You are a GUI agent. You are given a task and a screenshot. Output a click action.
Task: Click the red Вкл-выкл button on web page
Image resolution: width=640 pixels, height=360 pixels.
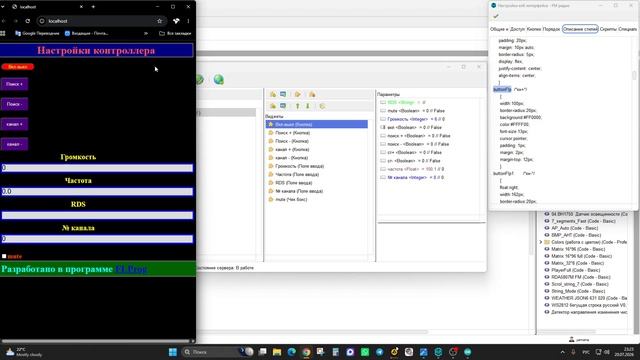pos(18,67)
